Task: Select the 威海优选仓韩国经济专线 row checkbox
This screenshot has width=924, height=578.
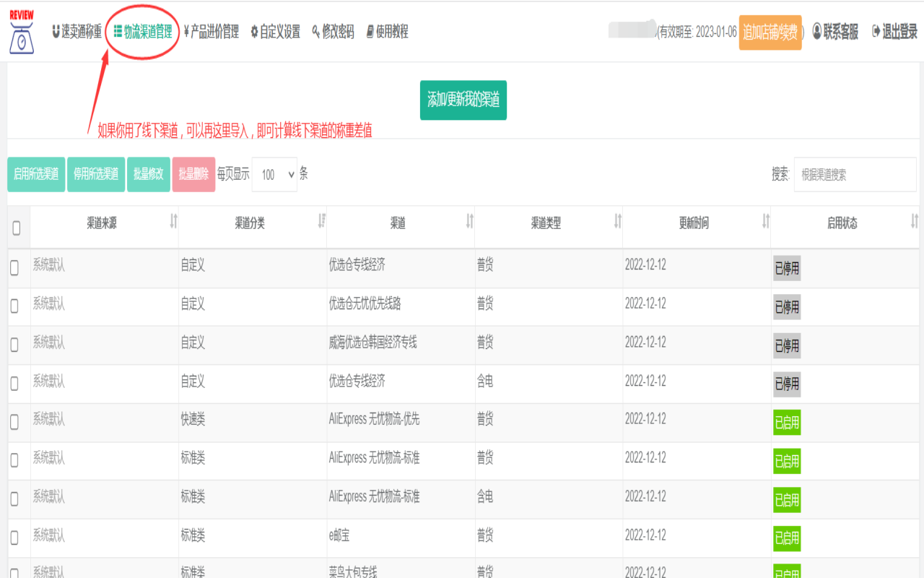Action: 14,345
